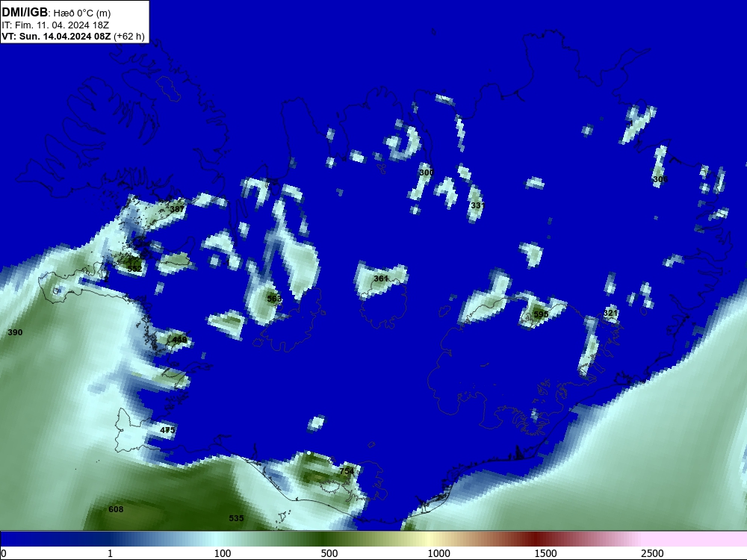Click the 500 label on the color scale
The image size is (747, 560).
click(329, 553)
